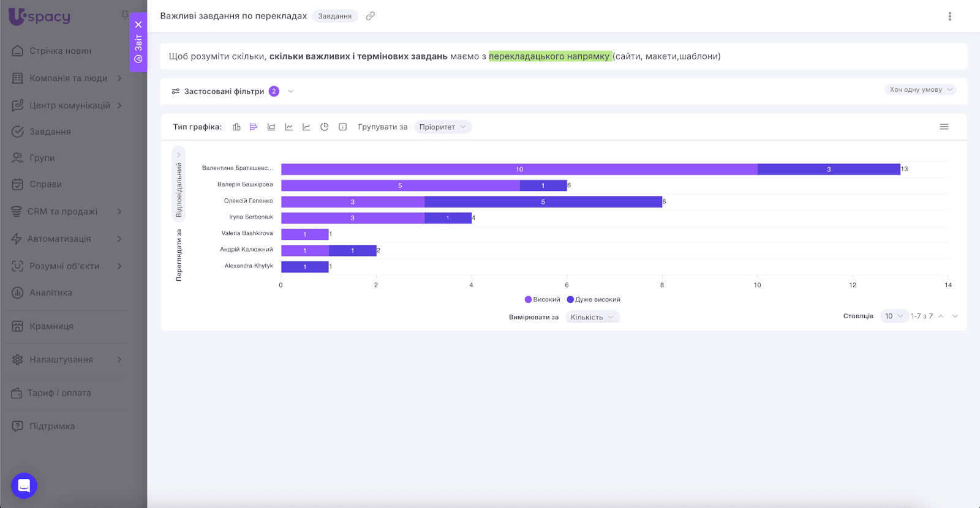This screenshot has height=508, width=980.
Task: Select the vertical bar chart type
Action: 236,127
